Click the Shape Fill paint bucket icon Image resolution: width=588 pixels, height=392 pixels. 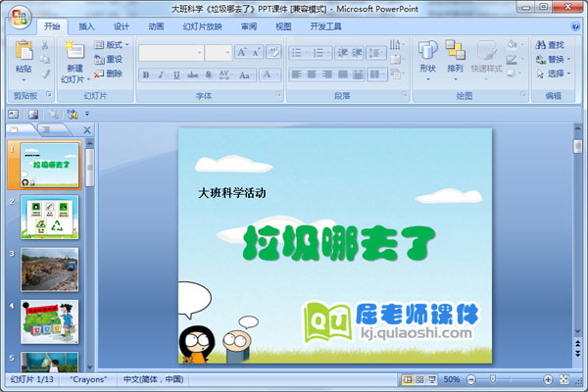[x=513, y=45]
